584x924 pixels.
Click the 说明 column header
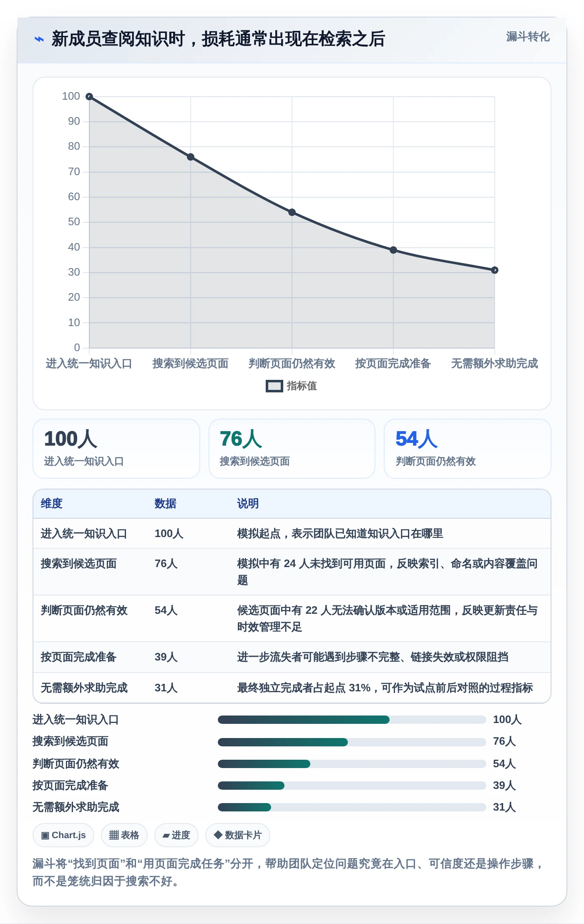[248, 504]
